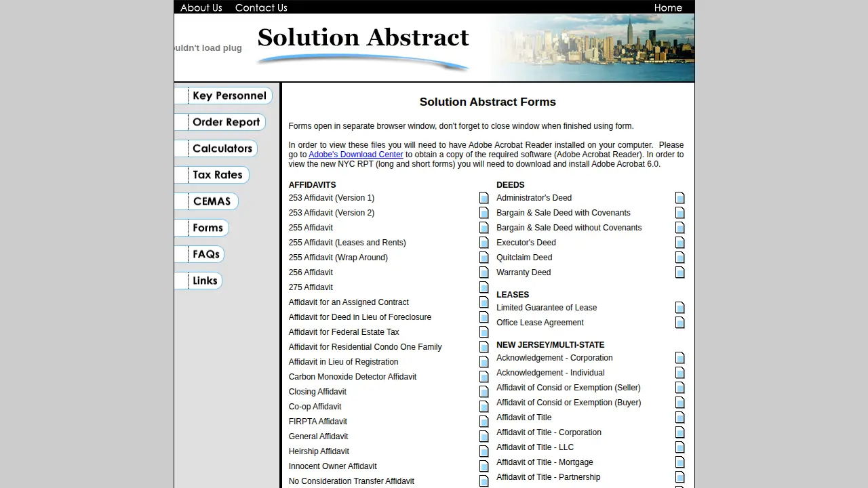The image size is (868, 488).
Task: Open the Affidavit of Title - Mortgage document icon
Action: click(680, 462)
